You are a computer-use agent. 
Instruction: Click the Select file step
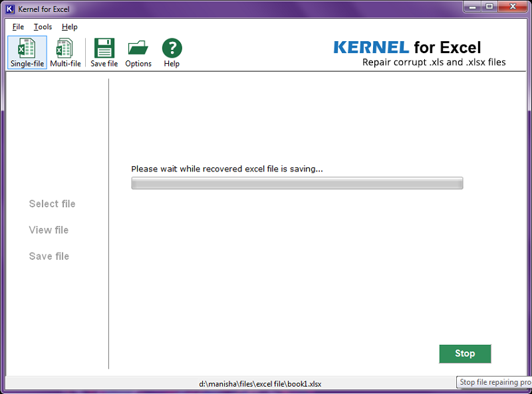[x=53, y=204]
